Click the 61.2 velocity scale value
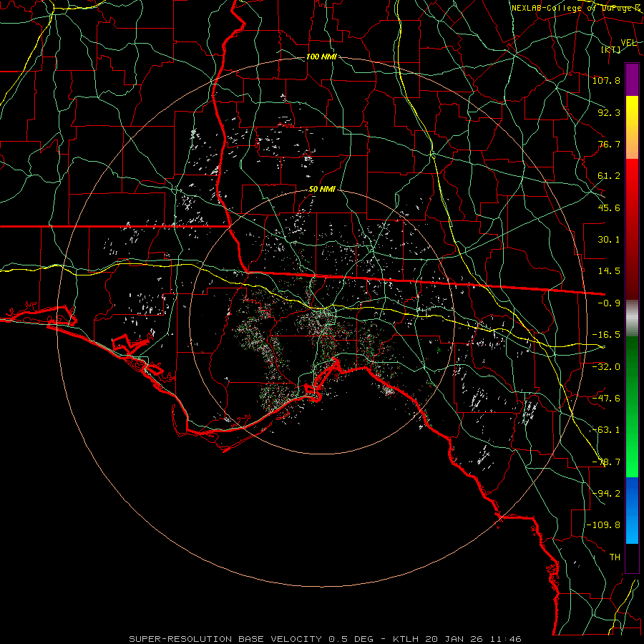 pyautogui.click(x=609, y=176)
